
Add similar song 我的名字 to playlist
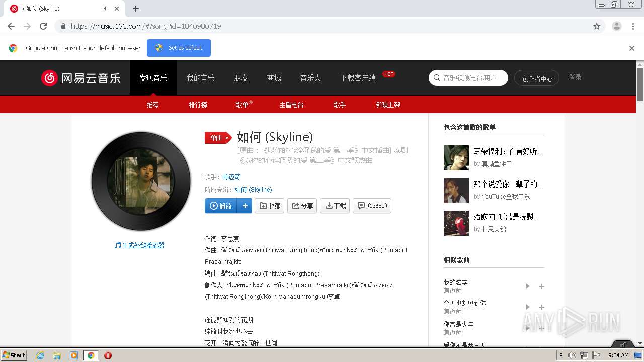(542, 286)
